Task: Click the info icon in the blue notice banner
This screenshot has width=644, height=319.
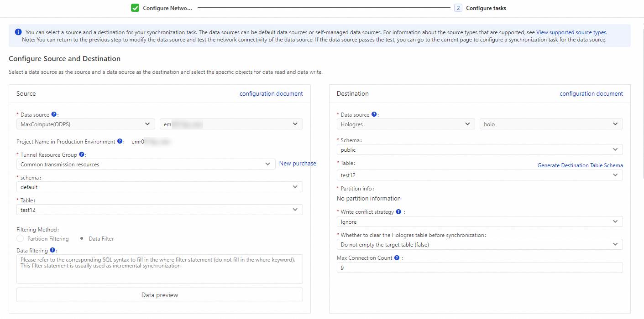Action: (x=17, y=32)
